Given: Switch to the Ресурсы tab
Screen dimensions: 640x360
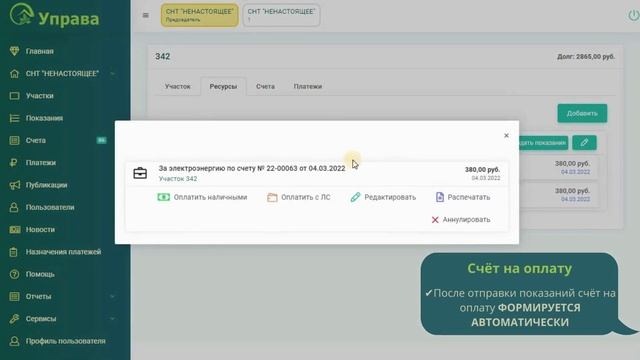Looking at the screenshot, I should click(x=223, y=87).
